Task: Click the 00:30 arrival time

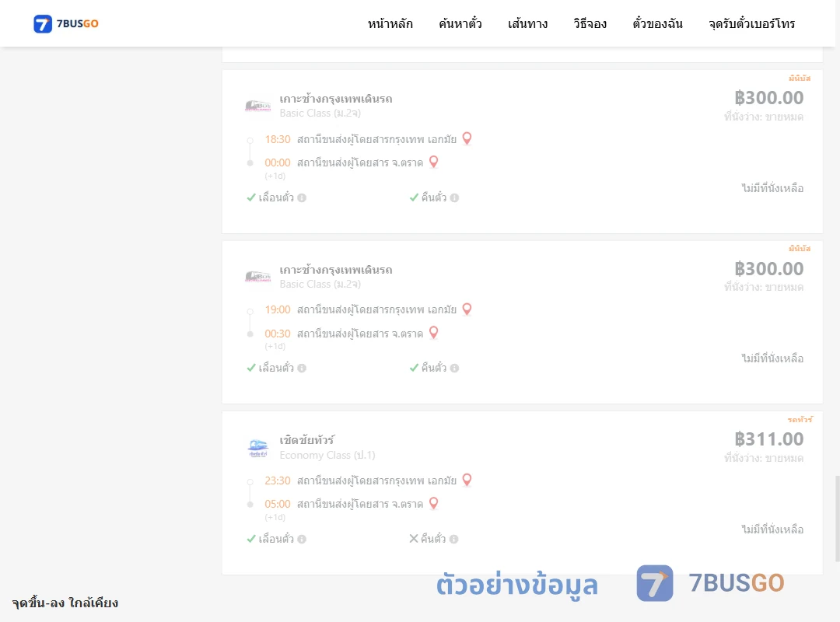Action: pyautogui.click(x=278, y=334)
